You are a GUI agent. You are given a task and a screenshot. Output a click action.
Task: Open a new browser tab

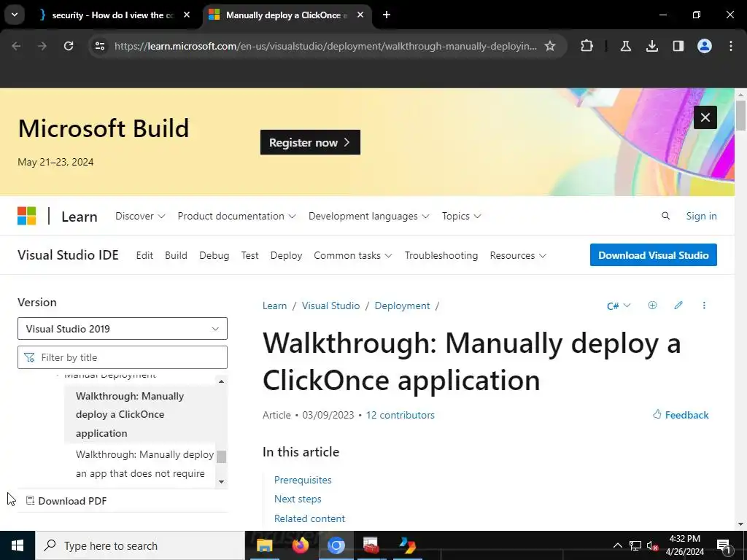coord(387,15)
